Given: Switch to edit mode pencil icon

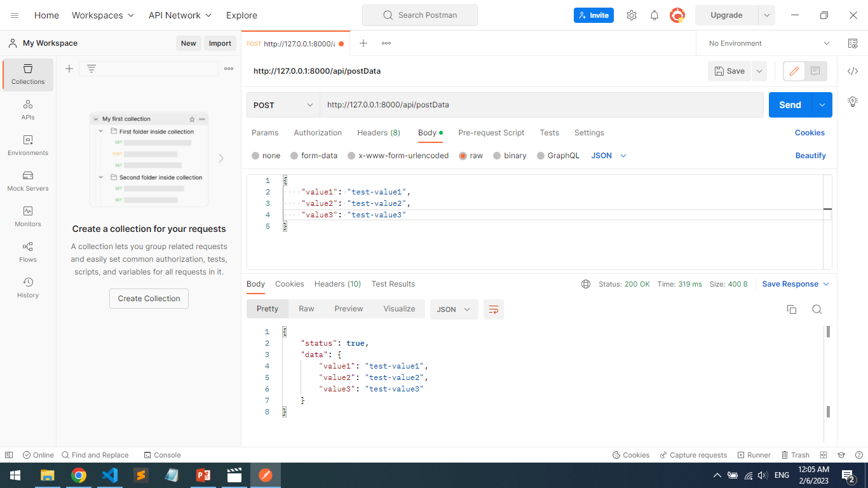Looking at the screenshot, I should tap(794, 71).
